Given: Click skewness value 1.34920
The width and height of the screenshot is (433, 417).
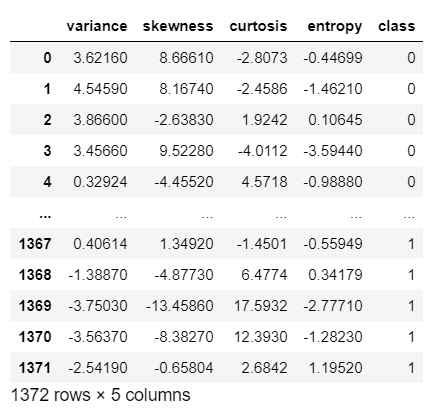Looking at the screenshot, I should tap(187, 244).
